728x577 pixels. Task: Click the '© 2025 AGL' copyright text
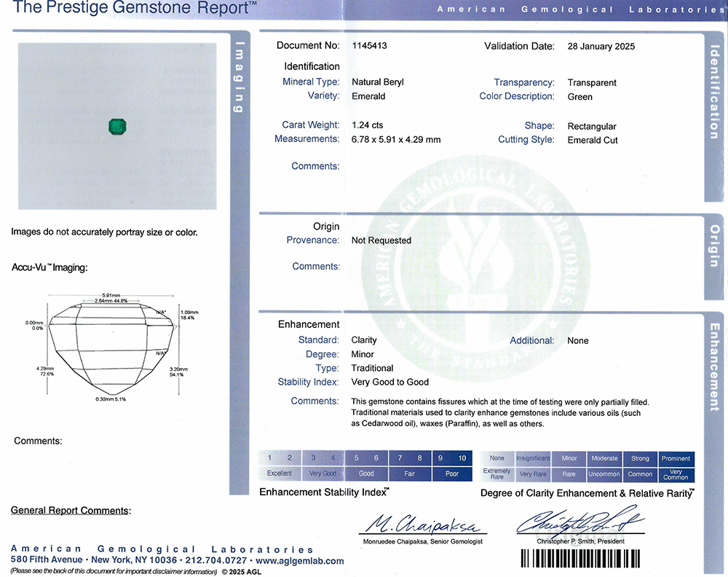click(x=242, y=572)
